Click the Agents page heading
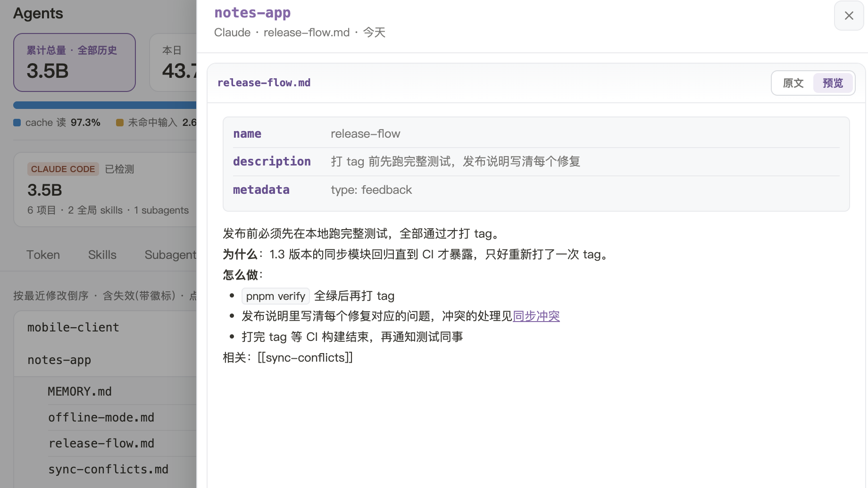Screen dimensions: 868x488 pyautogui.click(x=38, y=13)
